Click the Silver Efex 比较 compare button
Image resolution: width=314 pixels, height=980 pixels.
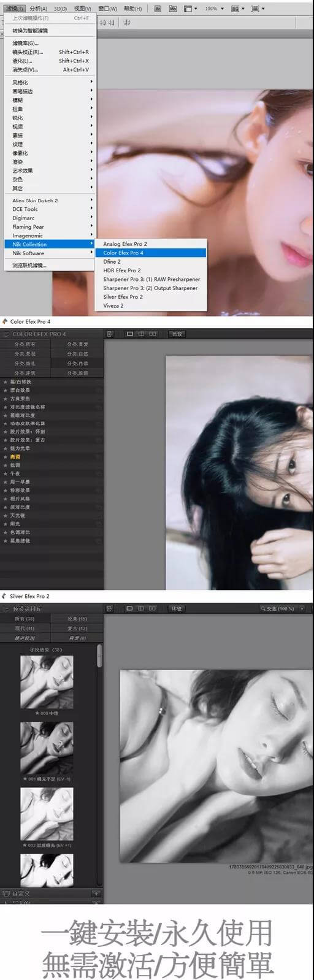pyautogui.click(x=177, y=608)
